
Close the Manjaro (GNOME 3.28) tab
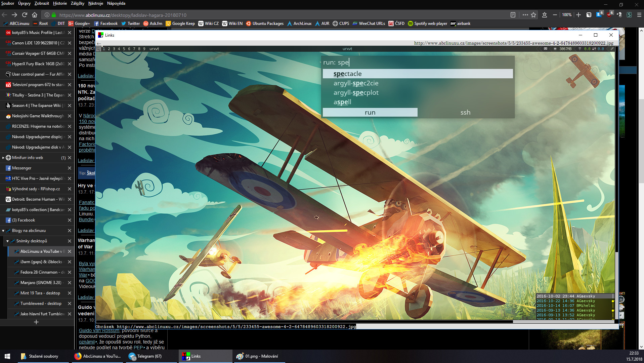pos(70,283)
